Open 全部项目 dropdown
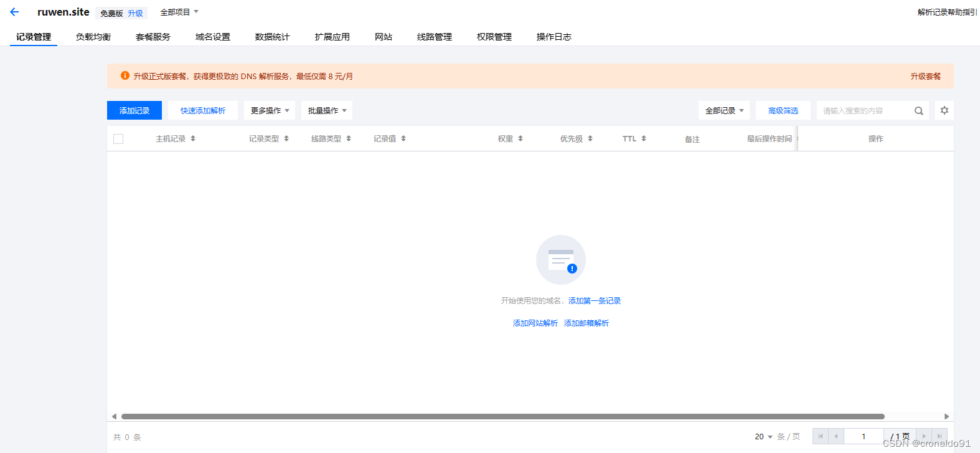The image size is (980, 453). click(179, 12)
